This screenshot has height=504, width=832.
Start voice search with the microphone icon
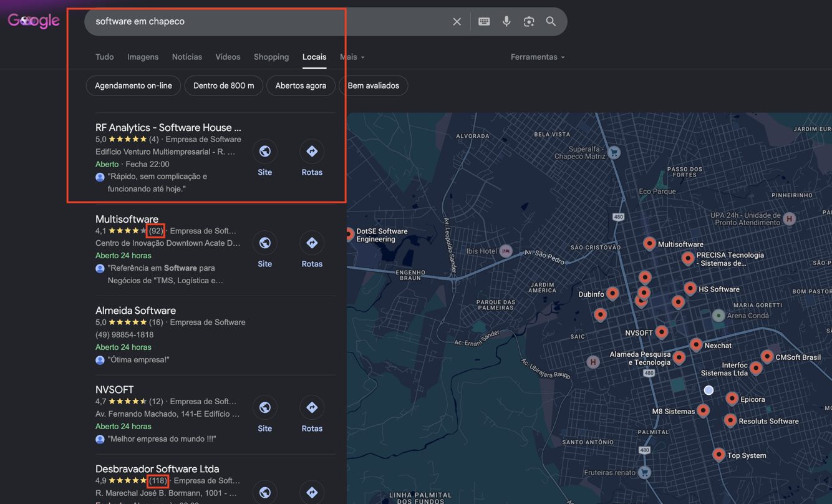tap(506, 21)
